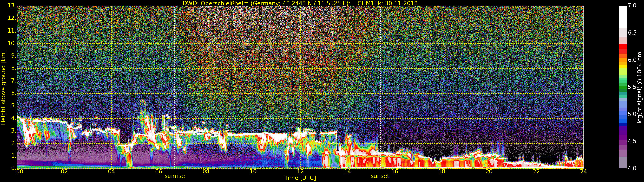Click the 13 km tick on the height axis
This screenshot has height=182, width=644.
point(12,6)
